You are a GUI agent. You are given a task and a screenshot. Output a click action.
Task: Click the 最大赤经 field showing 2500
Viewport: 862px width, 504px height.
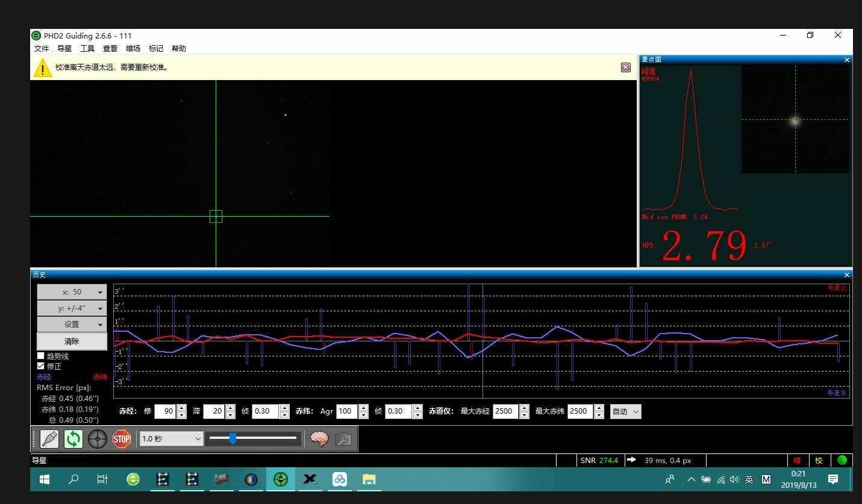point(505,411)
